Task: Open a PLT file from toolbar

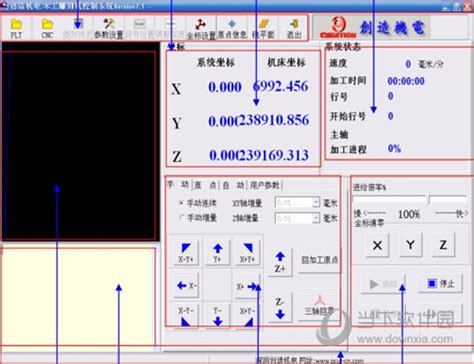Action: (x=16, y=28)
